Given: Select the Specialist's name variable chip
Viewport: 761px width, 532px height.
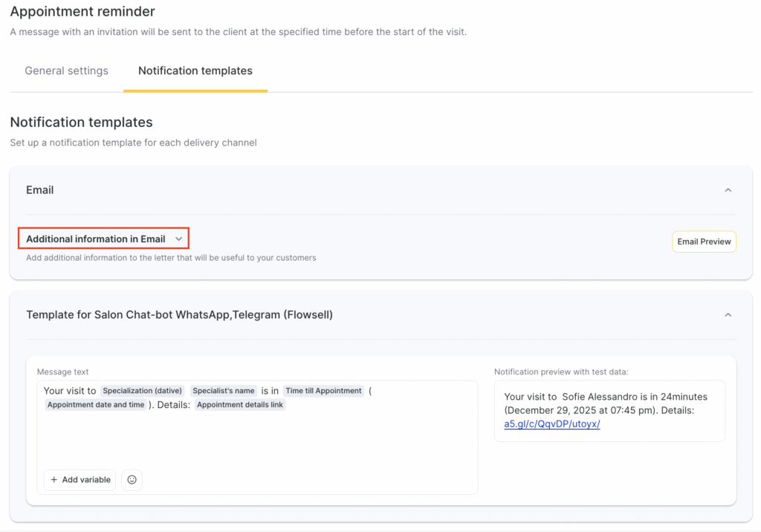Looking at the screenshot, I should click(224, 391).
